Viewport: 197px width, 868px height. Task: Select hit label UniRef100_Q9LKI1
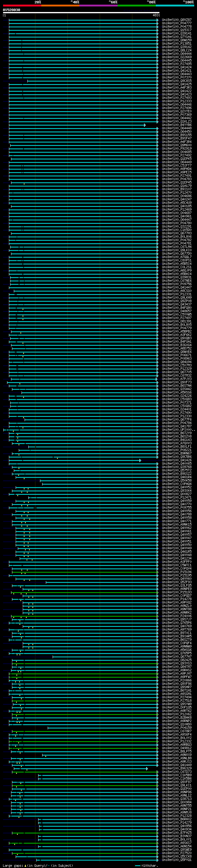(x=176, y=785)
